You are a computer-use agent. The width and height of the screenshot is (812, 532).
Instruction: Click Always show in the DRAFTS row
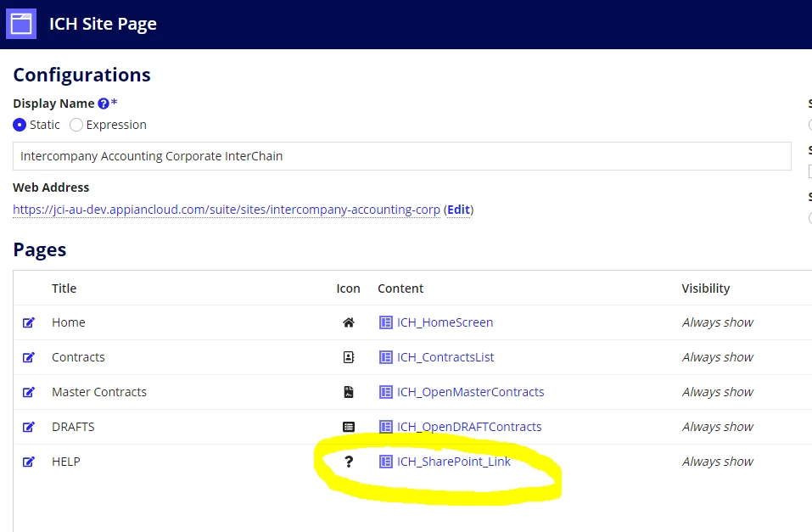[718, 427]
